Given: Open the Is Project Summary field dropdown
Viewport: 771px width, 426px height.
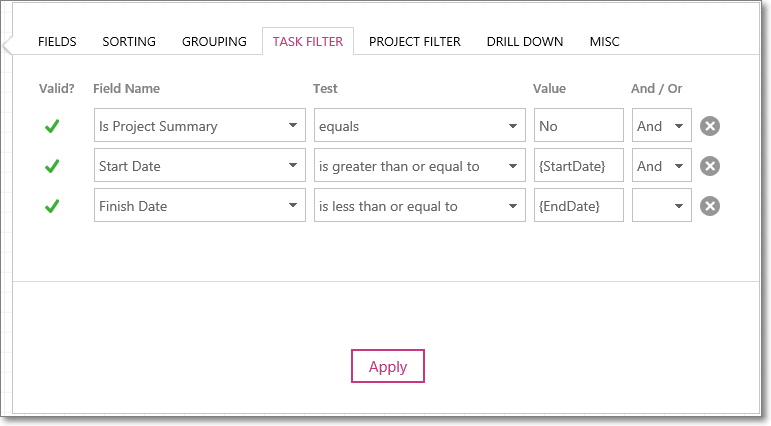Looking at the screenshot, I should pos(200,125).
